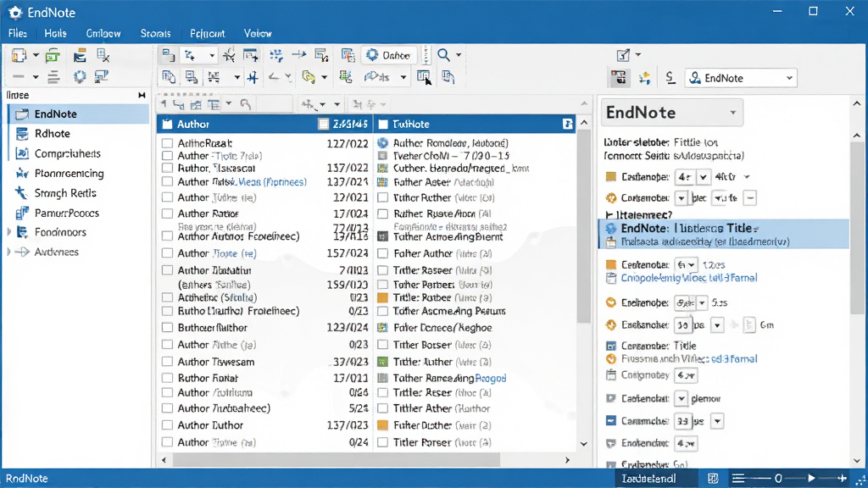Click the list's scroll down arrow
This screenshot has width=868, height=488.
click(x=583, y=444)
